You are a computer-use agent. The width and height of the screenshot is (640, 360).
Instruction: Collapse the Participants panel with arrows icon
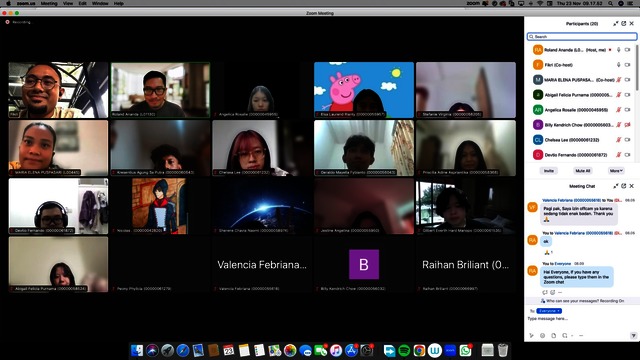pyautogui.click(x=616, y=24)
